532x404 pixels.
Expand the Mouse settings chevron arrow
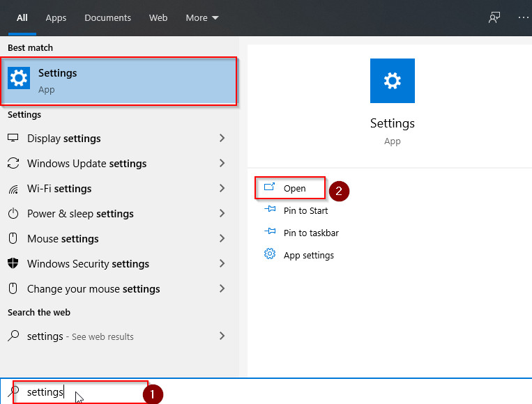[222, 239]
